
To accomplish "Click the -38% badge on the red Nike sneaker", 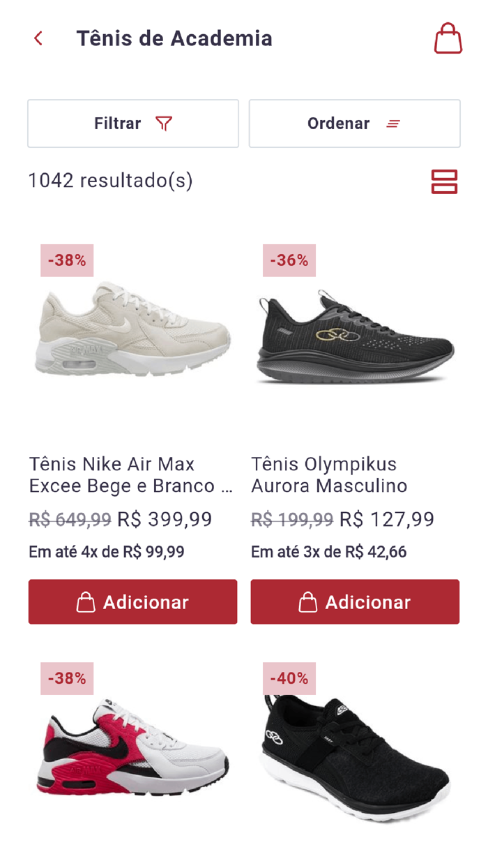I will coord(66,678).
